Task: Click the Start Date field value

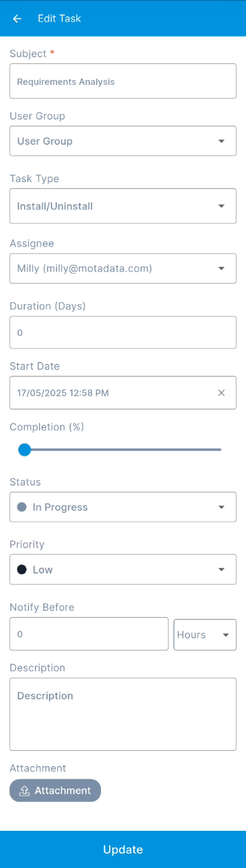Action: (63, 393)
